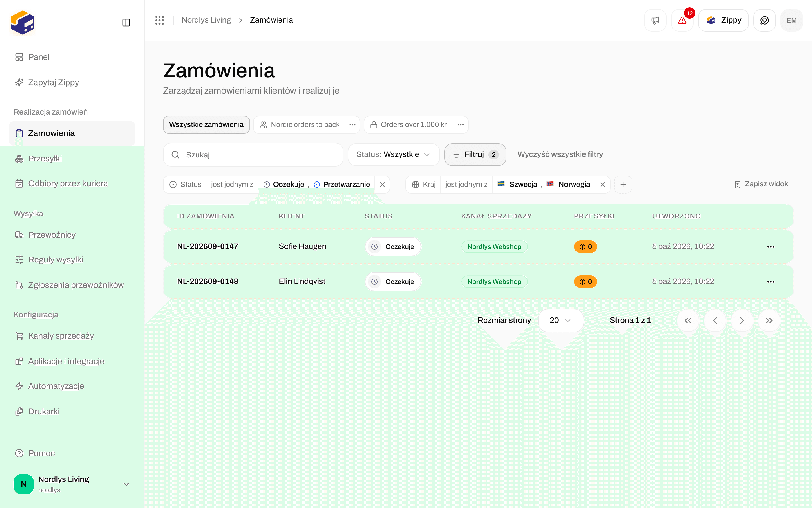Click Wyczyść wszystkie filtry
Screen dimensions: 812x508
560,155
